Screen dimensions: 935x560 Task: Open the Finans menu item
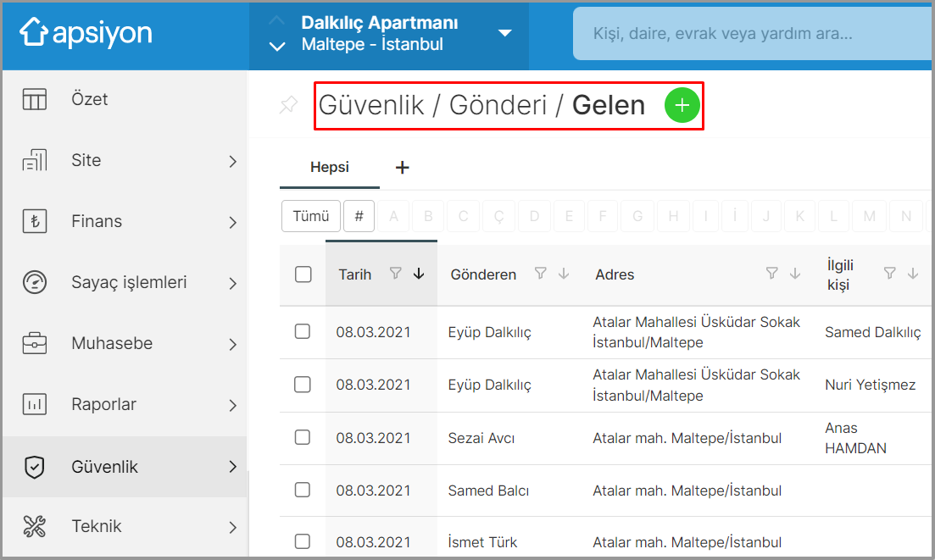[125, 221]
